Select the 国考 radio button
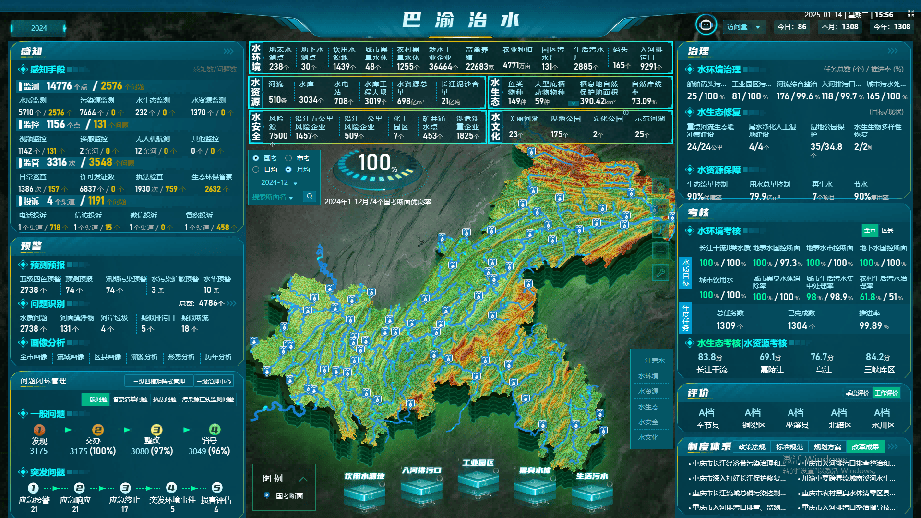The image size is (921, 518). (x=255, y=158)
